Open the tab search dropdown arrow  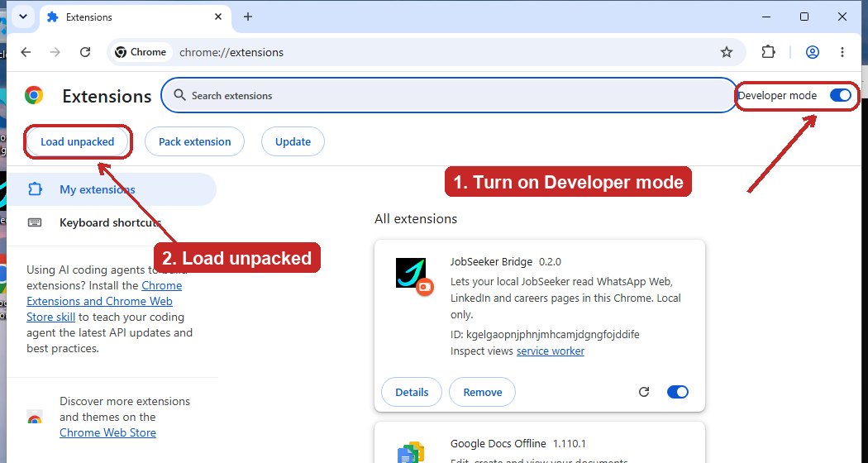click(x=22, y=17)
